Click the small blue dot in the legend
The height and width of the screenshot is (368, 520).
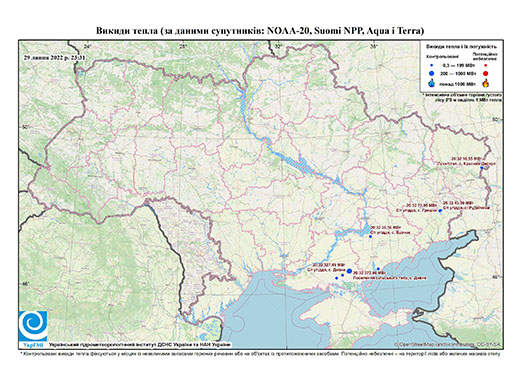[x=432, y=66]
